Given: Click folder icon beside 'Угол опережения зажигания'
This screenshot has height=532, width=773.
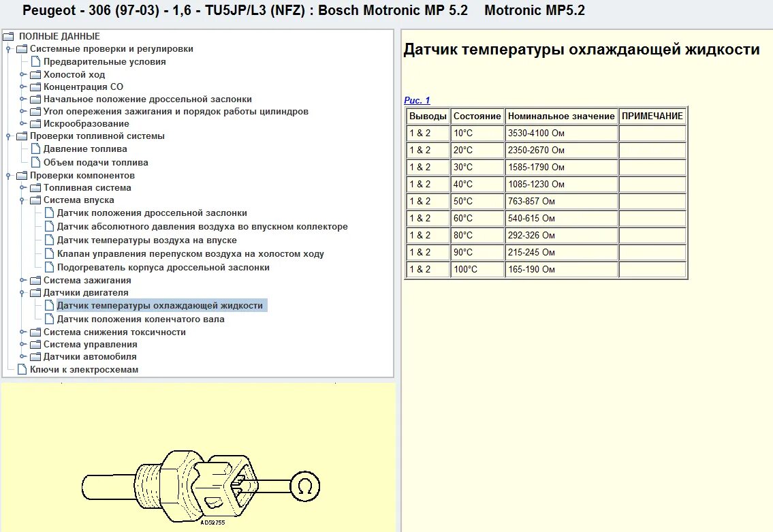Looking at the screenshot, I should pos(35,112).
